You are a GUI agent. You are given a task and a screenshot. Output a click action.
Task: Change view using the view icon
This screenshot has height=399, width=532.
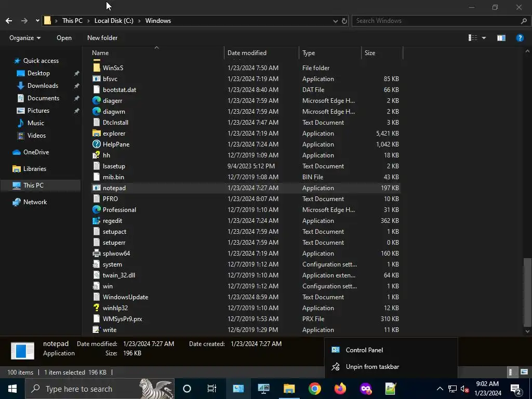[473, 37]
